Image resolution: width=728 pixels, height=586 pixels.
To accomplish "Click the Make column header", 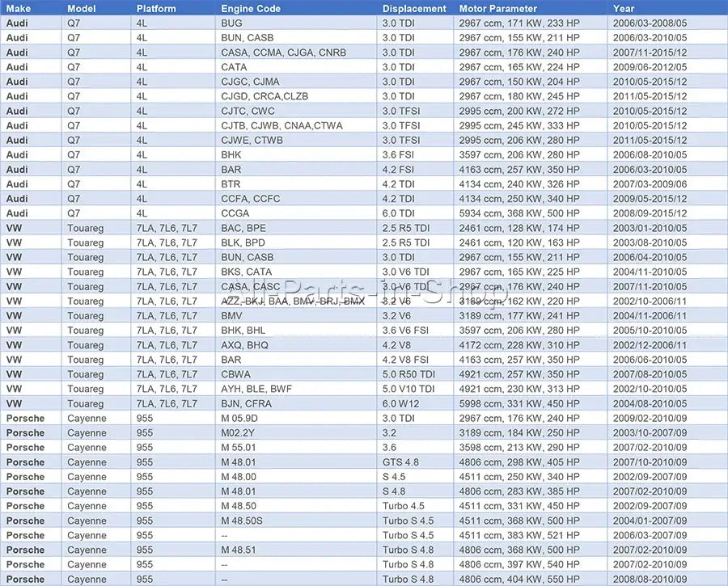I will pos(19,8).
